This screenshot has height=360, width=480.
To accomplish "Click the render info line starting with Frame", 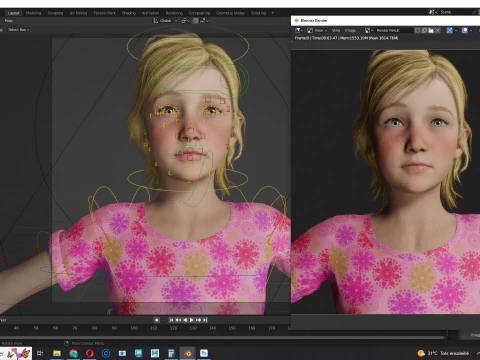I will pos(346,38).
